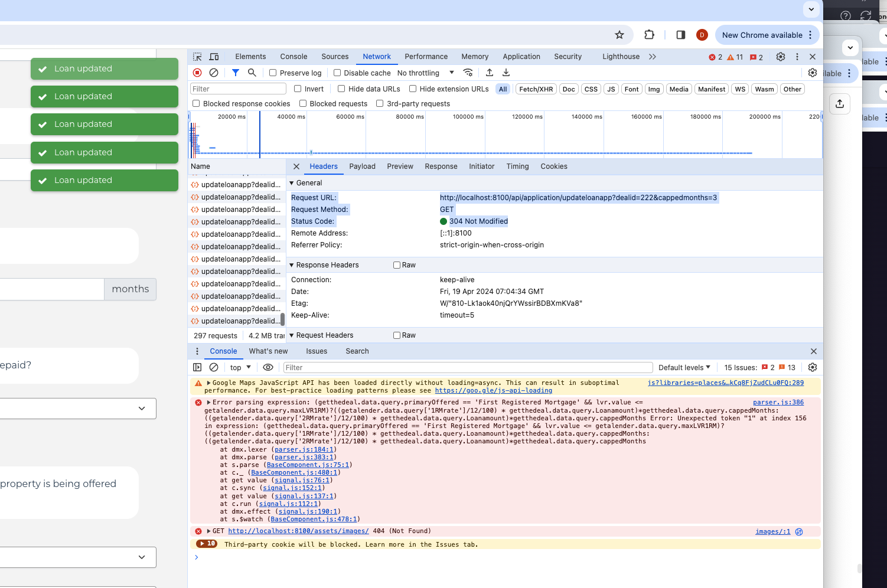This screenshot has width=887, height=588.
Task: Open Chrome extensions puzzle icon
Action: coord(649,35)
